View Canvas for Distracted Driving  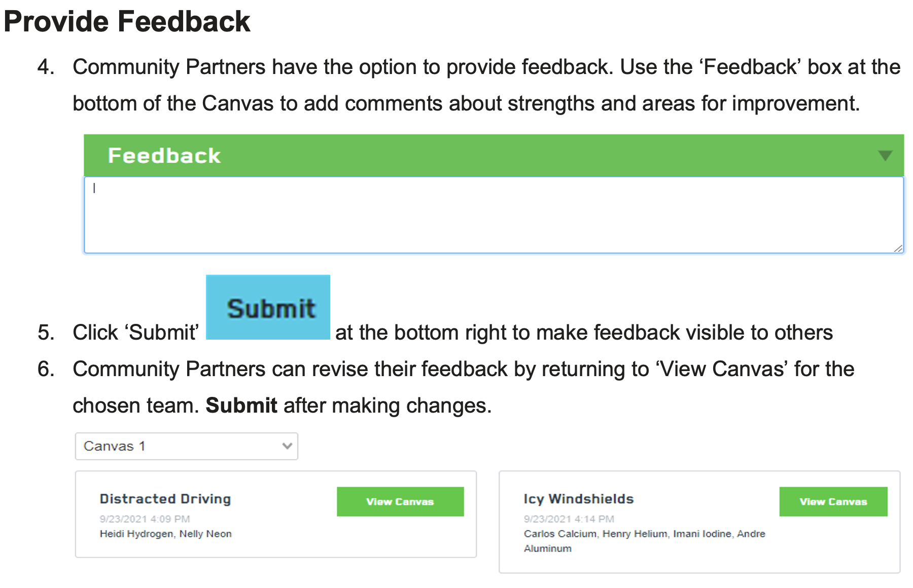click(400, 502)
